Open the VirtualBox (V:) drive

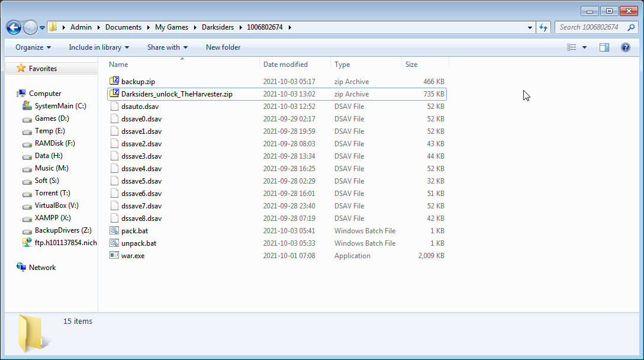point(56,205)
